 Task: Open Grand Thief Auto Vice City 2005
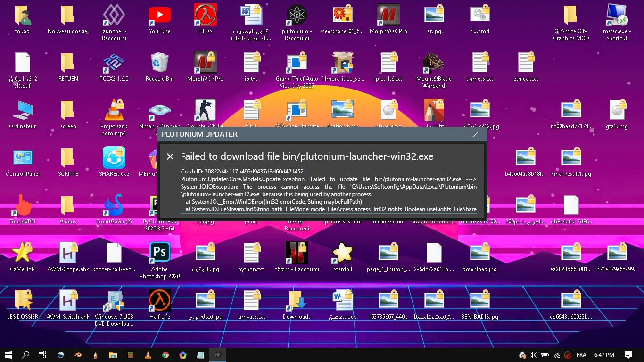297,70
